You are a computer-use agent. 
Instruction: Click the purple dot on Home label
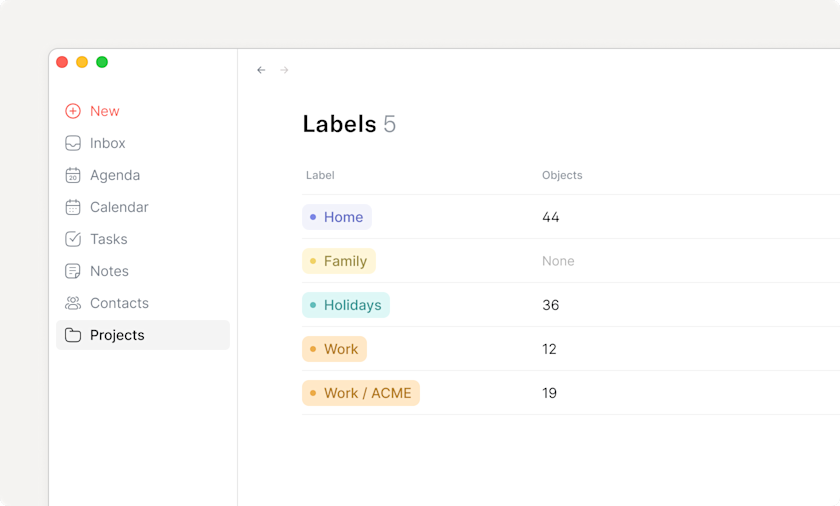point(313,217)
